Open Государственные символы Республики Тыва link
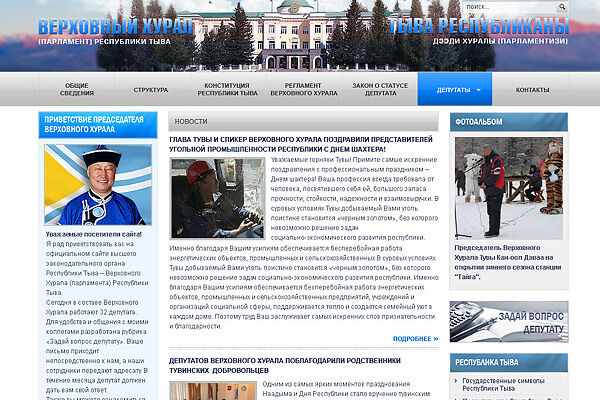Screen dimensions: 600x400 503,384
